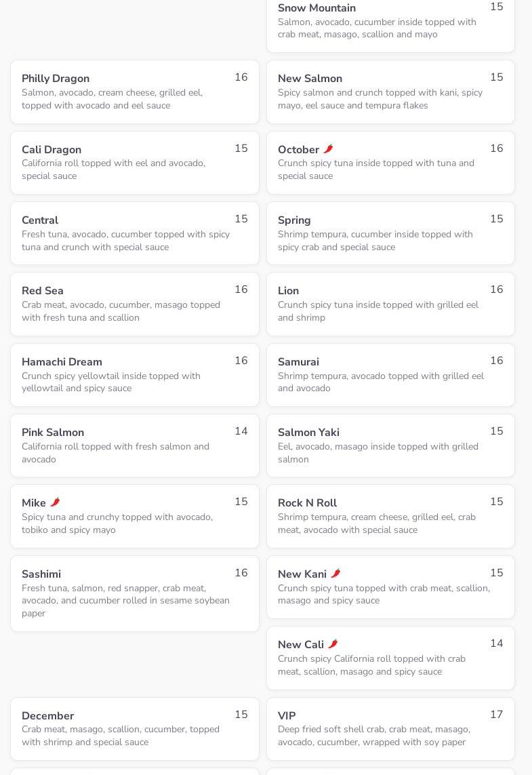Choose the Central roll title
Viewport: 532px width, 775px height.
pos(40,220)
